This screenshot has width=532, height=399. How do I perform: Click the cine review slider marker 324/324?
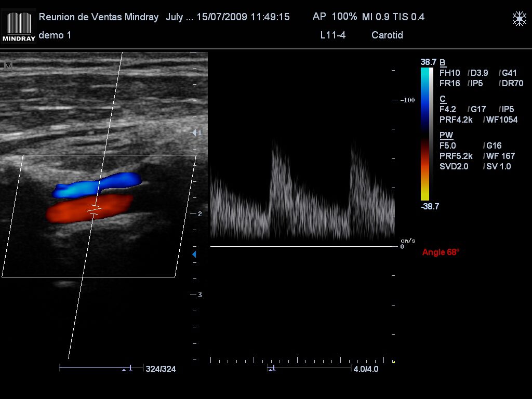coord(130,368)
